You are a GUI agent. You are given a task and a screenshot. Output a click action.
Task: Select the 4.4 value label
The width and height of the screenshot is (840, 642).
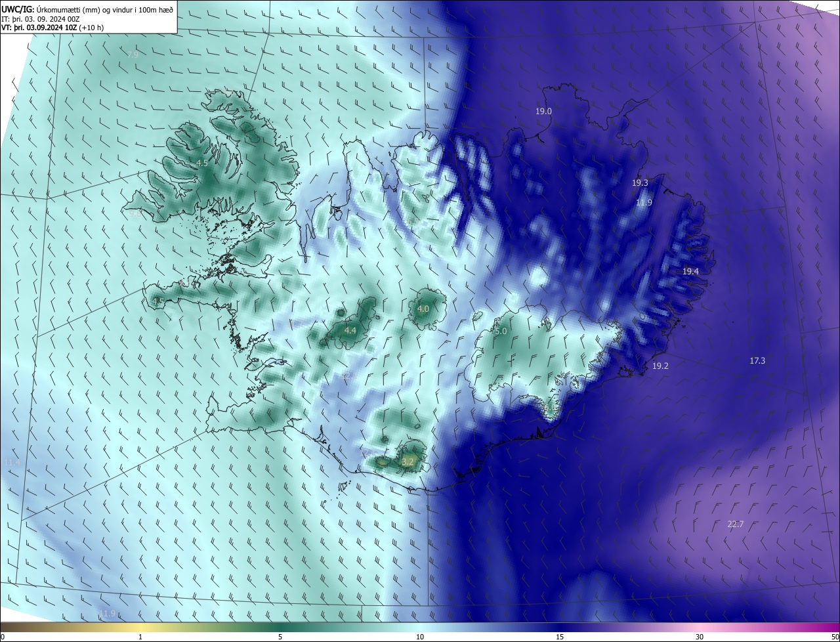[350, 331]
